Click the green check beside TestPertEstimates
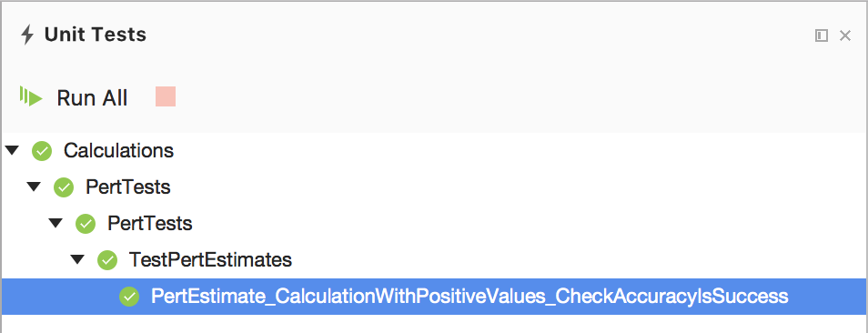The image size is (868, 333). click(x=107, y=260)
